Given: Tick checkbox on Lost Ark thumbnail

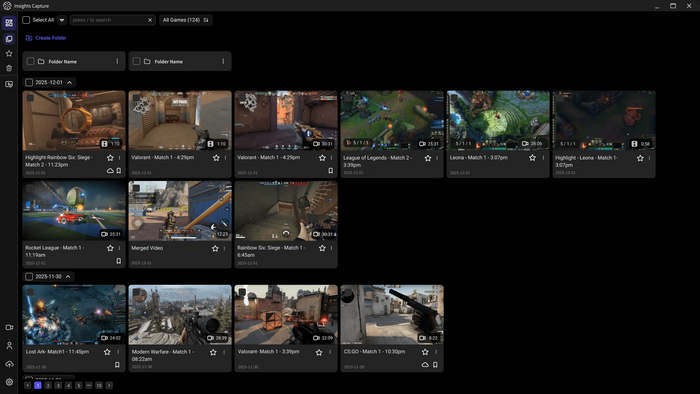Looking at the screenshot, I should pyautogui.click(x=30, y=292).
